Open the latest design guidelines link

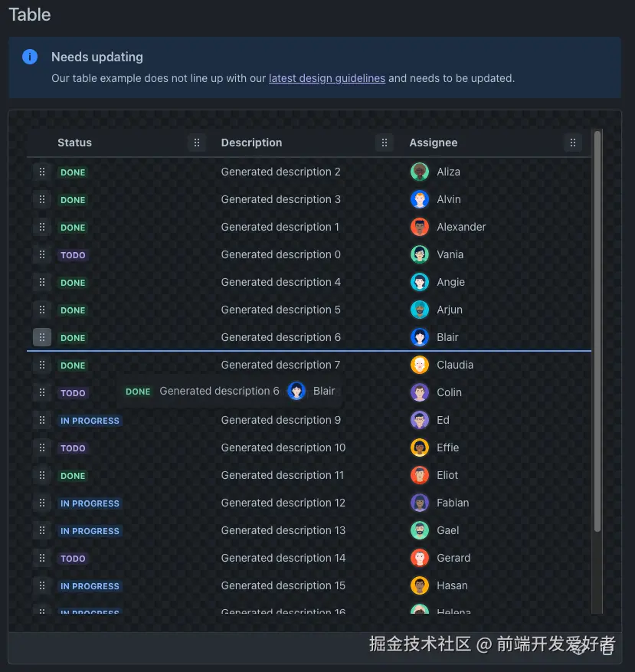pos(327,78)
